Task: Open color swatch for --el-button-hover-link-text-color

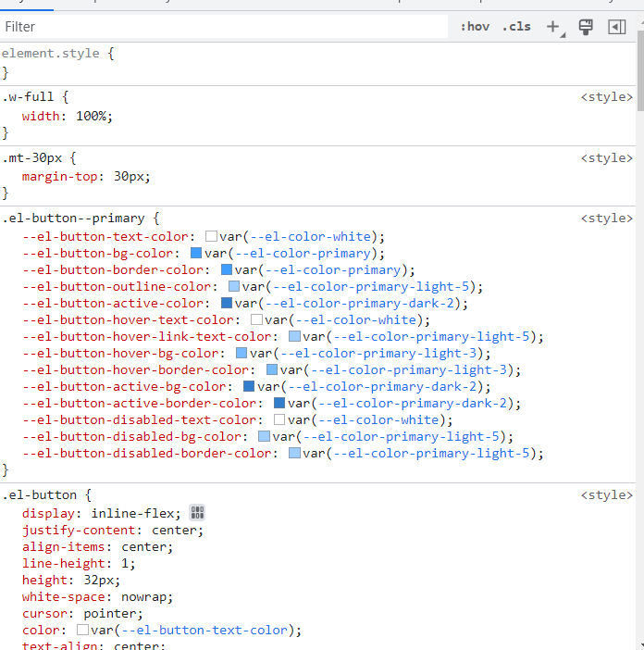Action: [x=294, y=336]
